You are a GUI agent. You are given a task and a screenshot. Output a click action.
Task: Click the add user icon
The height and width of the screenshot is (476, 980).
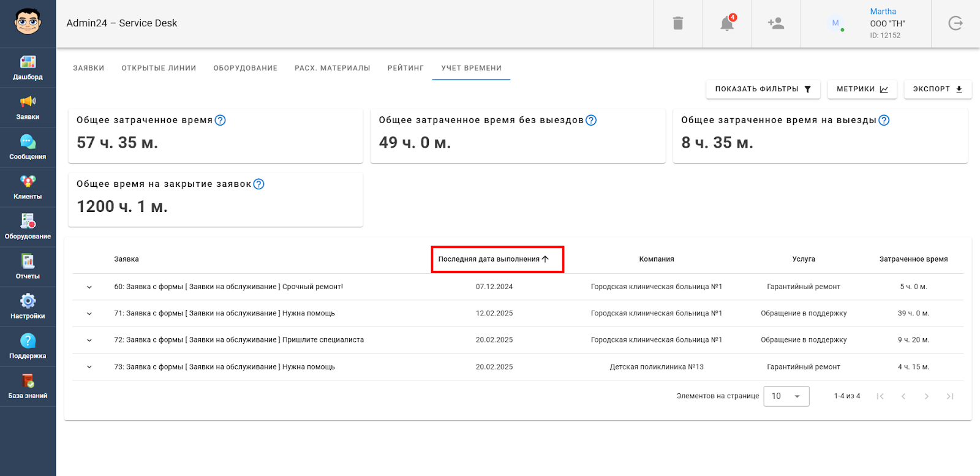point(775,23)
